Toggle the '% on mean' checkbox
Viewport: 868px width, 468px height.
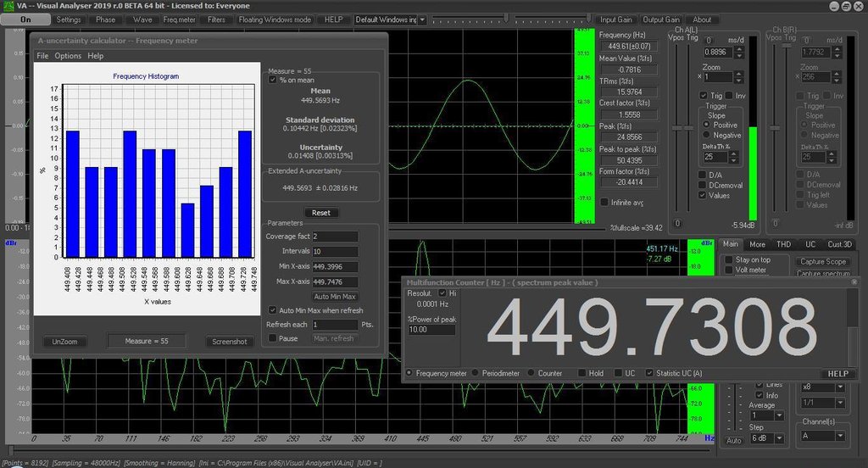(272, 80)
